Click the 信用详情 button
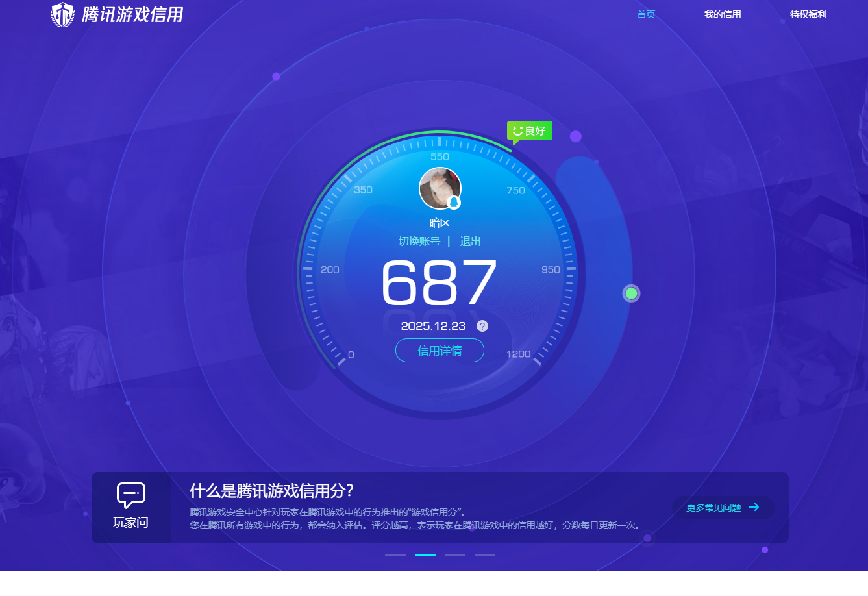Image resolution: width=868 pixels, height=596 pixels. tap(440, 350)
